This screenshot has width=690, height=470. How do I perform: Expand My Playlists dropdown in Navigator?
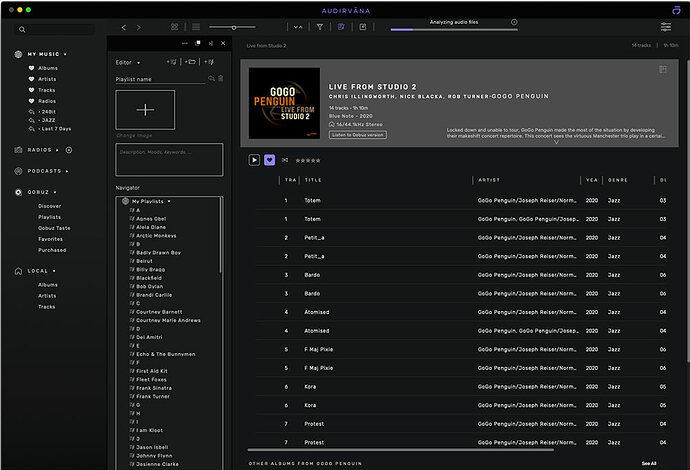169,202
